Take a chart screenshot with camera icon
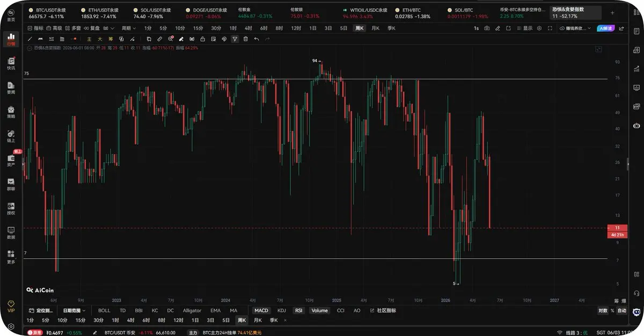Screen dimensions: 644x336 487,28
